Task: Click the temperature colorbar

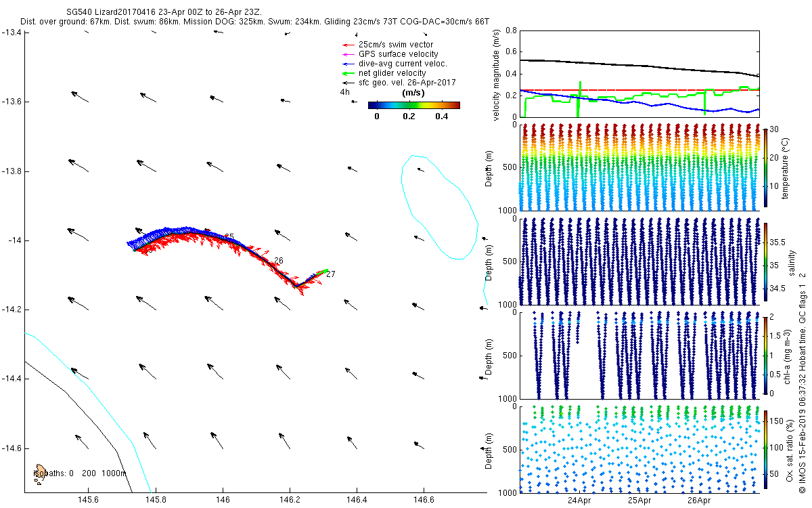Action: point(765,166)
